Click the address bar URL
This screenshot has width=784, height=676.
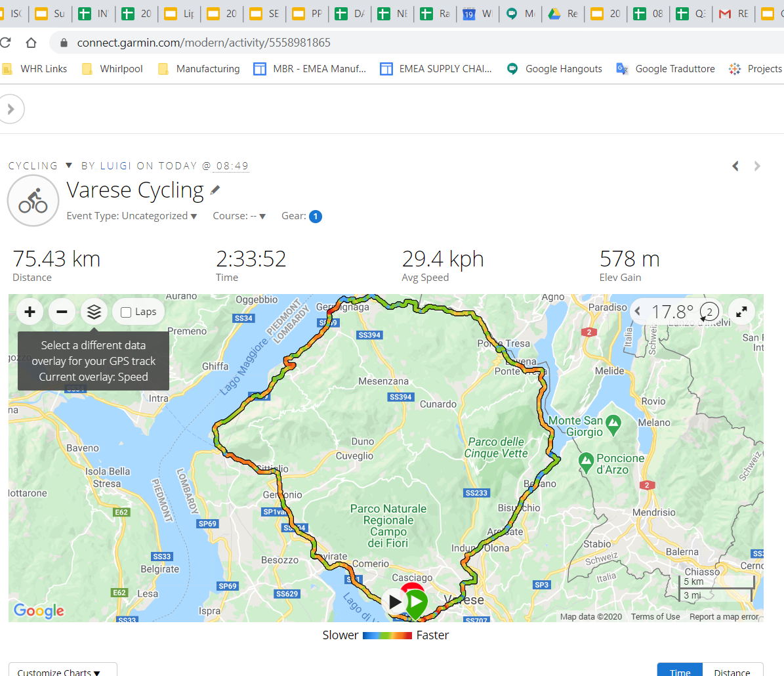[203, 43]
